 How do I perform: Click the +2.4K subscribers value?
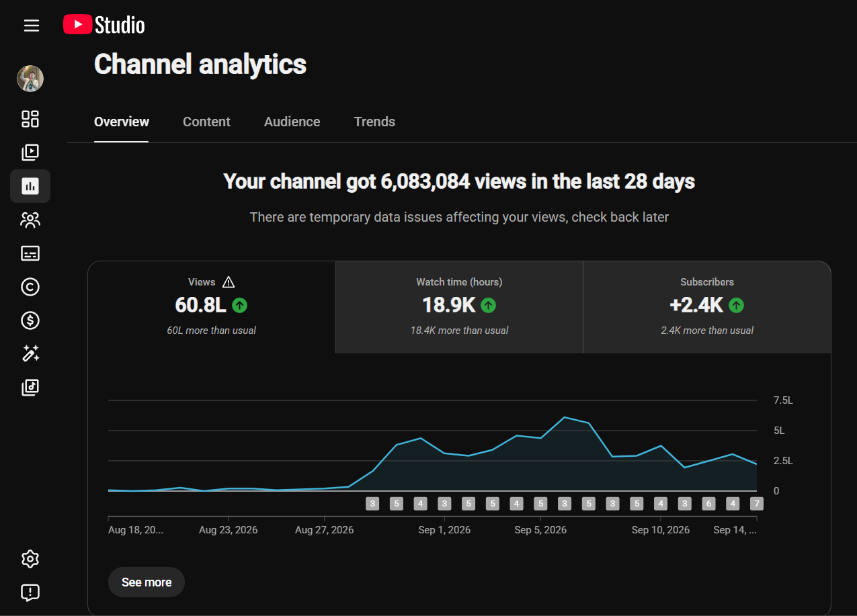[697, 305]
